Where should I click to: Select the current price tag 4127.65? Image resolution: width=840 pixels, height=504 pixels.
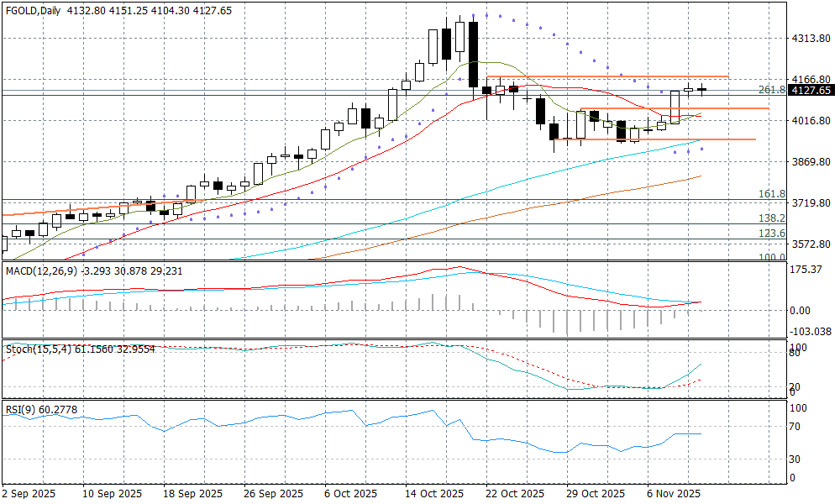click(811, 91)
